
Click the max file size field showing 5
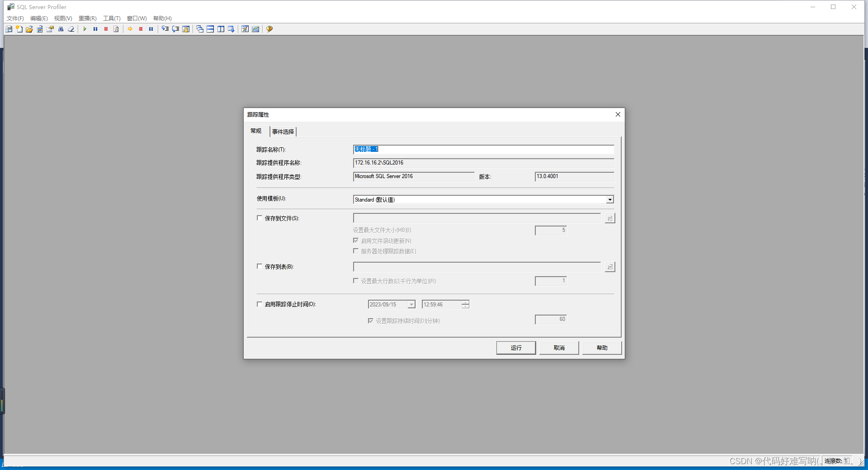click(x=551, y=230)
